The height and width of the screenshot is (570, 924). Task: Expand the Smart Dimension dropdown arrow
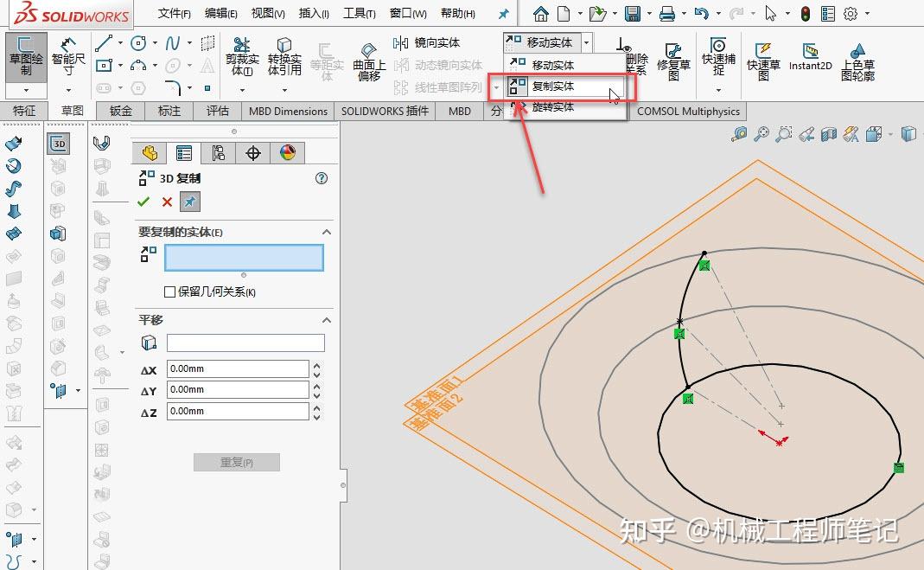pos(68,90)
